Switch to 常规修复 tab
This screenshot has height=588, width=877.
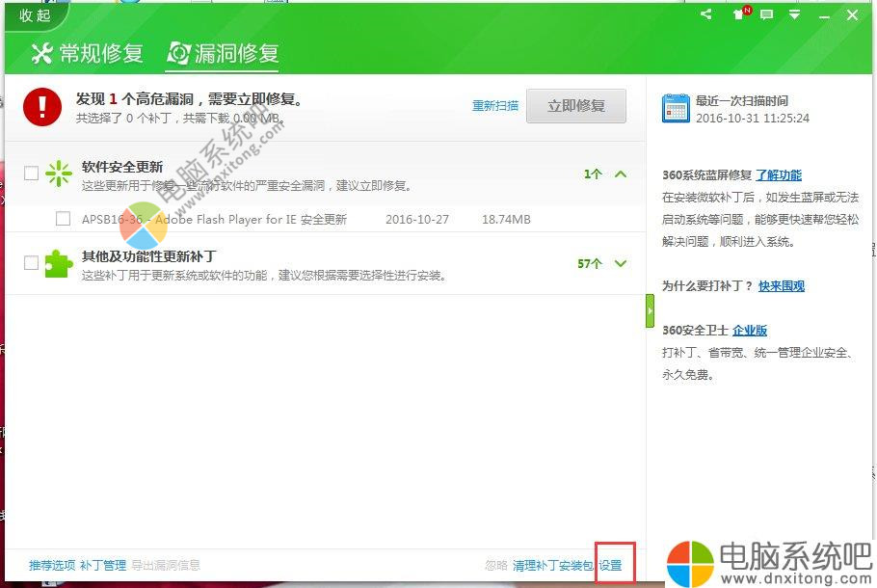[88, 53]
